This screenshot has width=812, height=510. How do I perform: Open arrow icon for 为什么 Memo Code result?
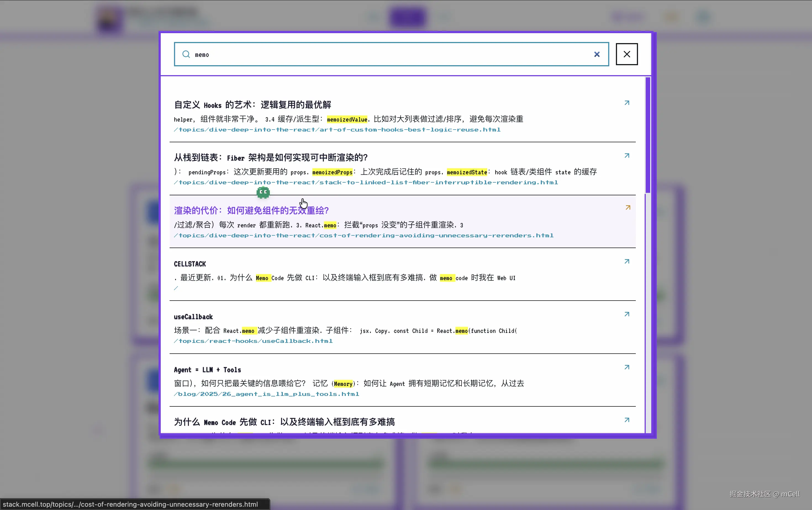point(626,420)
